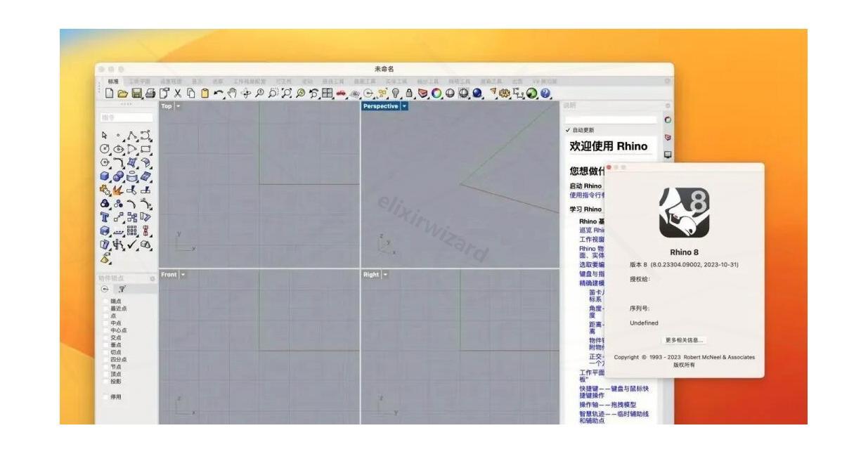Click the 精确建模 help link
Viewport: 868px width, 454px height.
coord(591,283)
